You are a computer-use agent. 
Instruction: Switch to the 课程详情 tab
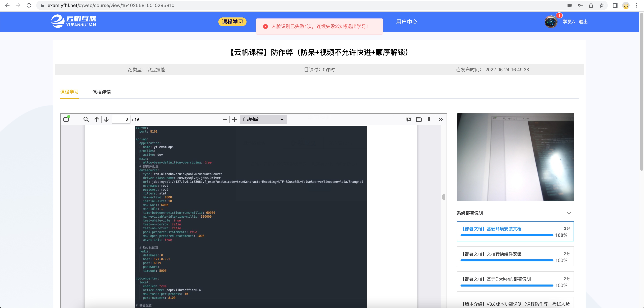pyautogui.click(x=101, y=92)
